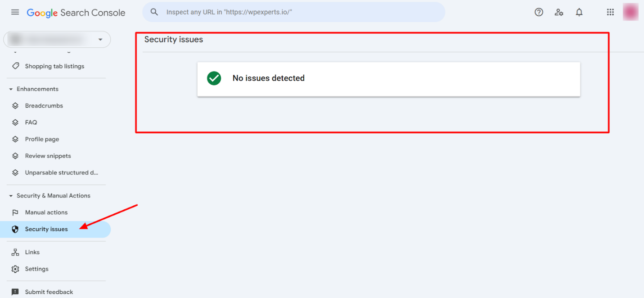Open the Google apps grid
The width and height of the screenshot is (644, 298).
(610, 12)
